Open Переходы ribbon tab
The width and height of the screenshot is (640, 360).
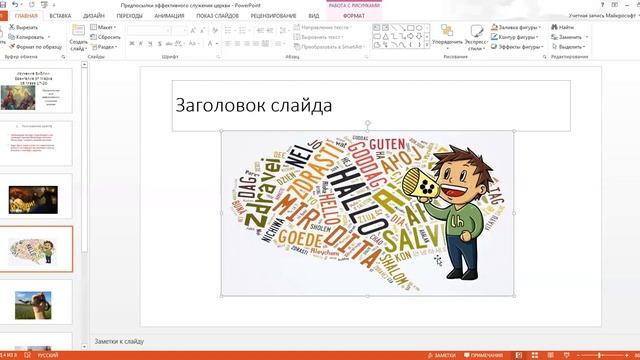coord(129,16)
